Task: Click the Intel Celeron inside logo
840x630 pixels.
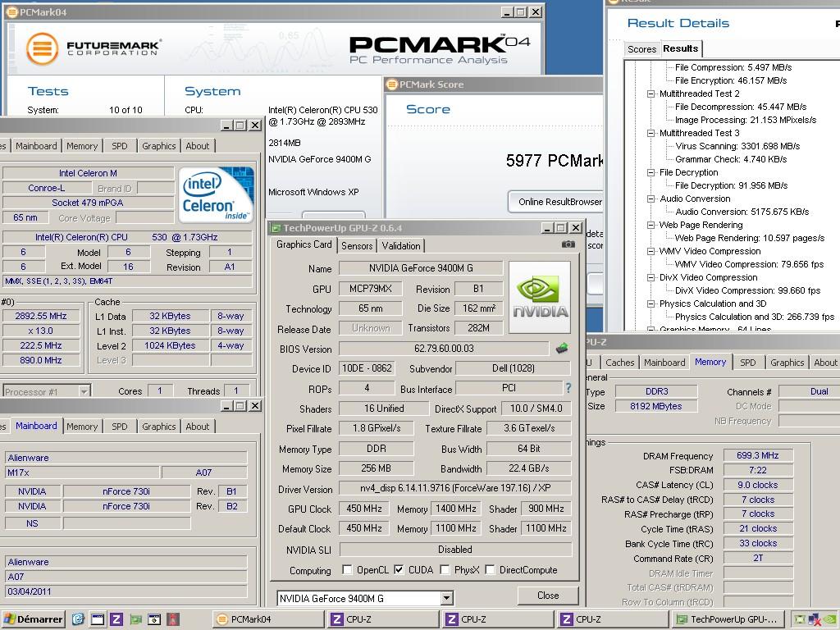Action: [216, 195]
